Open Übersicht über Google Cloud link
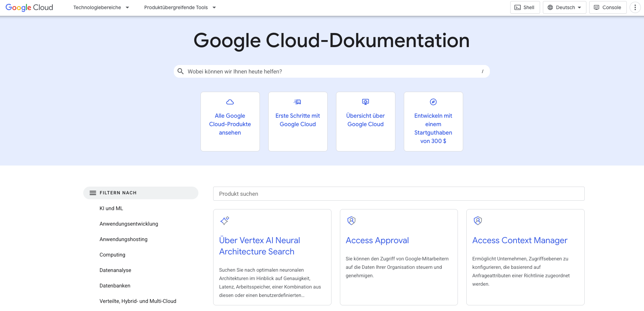This screenshot has height=311, width=644. (x=366, y=120)
